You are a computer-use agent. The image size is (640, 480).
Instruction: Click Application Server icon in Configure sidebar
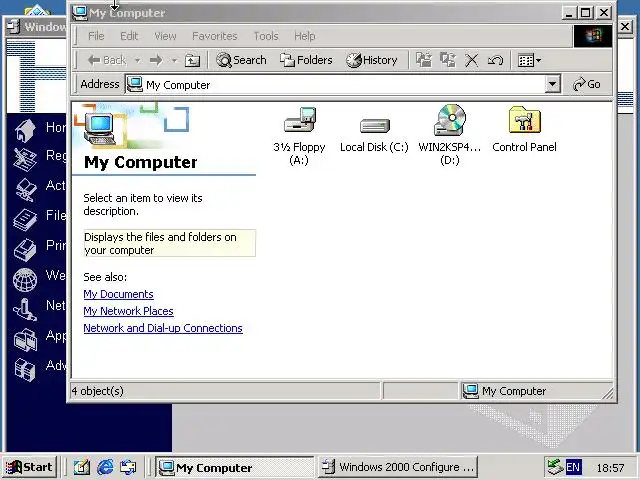pos(24,340)
